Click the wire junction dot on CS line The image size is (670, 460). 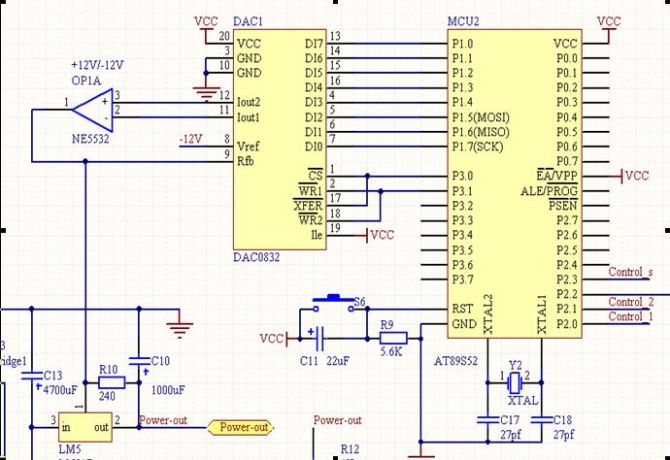point(367,176)
